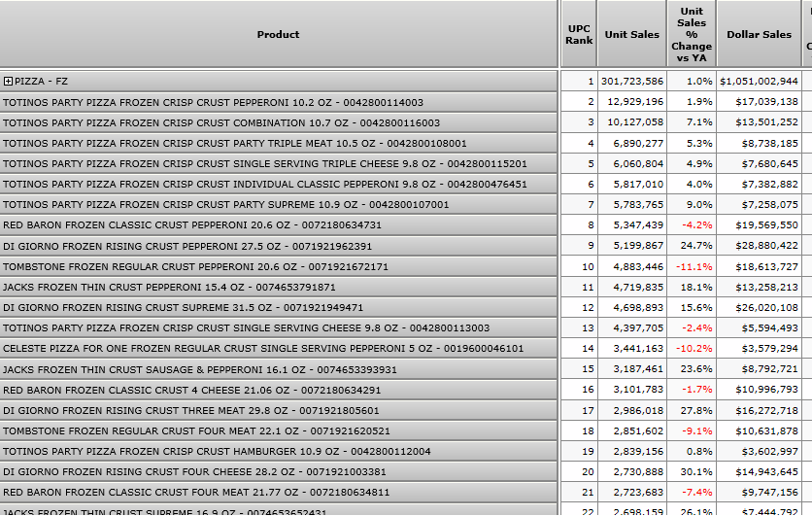812x516 pixels.
Task: Click the Dollar Sales column header
Action: [x=759, y=35]
